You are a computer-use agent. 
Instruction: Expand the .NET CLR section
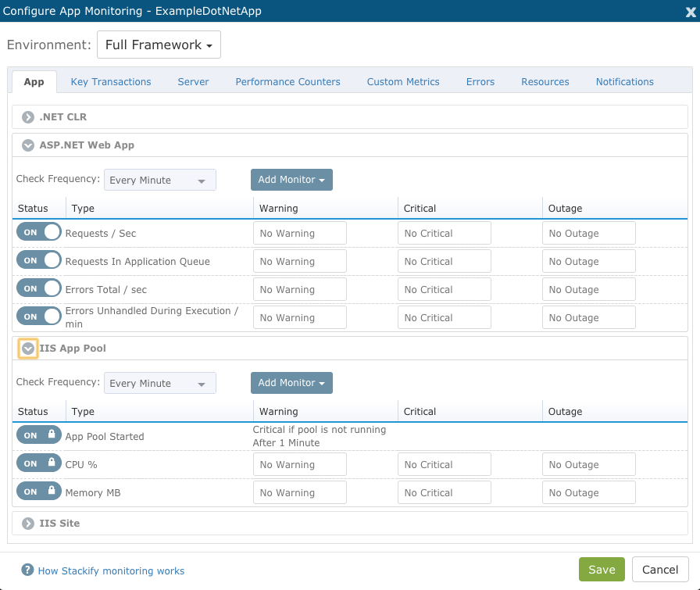coord(28,117)
